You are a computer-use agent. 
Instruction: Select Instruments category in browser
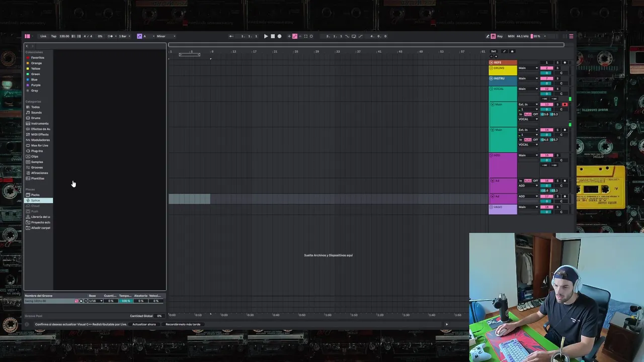(x=40, y=124)
